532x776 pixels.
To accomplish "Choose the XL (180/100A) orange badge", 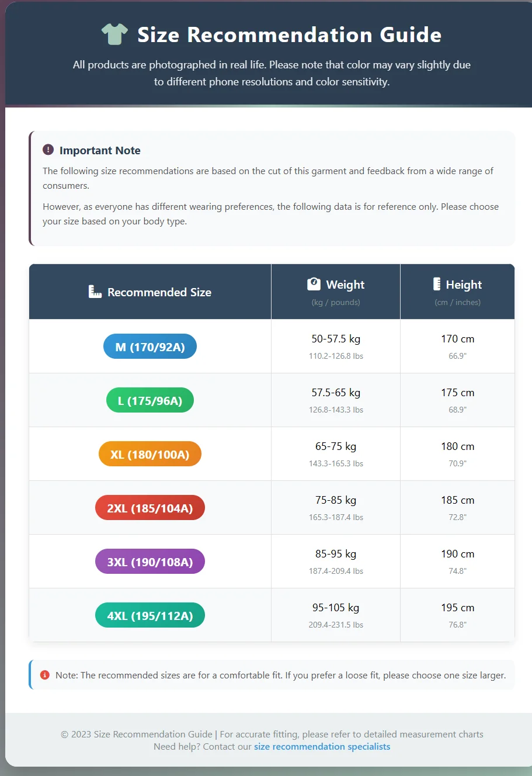I will (x=150, y=455).
